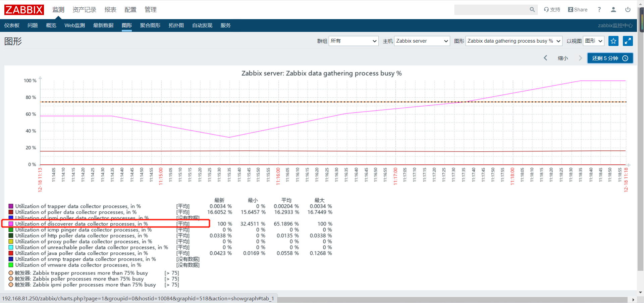
Task: Click the graph title text
Action: point(322,73)
